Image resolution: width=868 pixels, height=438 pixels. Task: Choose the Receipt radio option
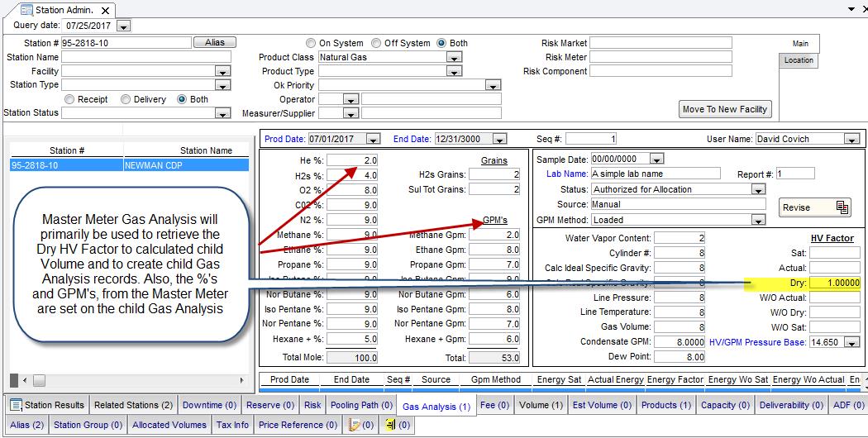tap(68, 99)
